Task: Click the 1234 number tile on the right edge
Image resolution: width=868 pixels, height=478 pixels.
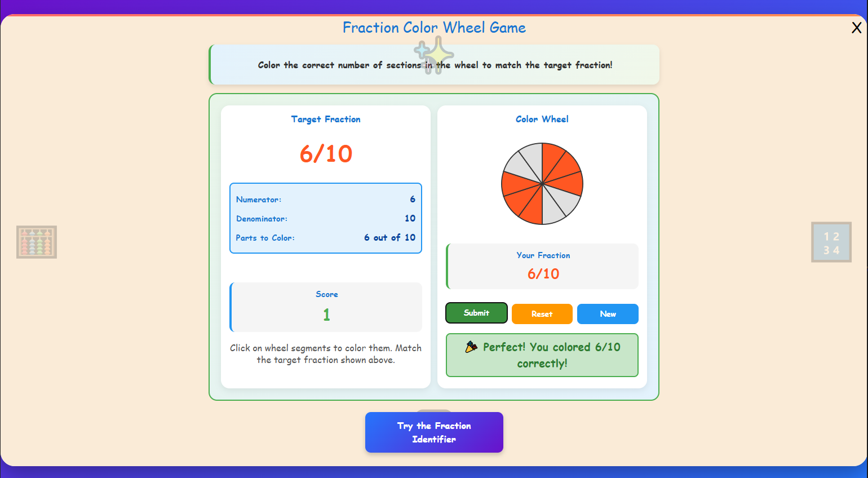Action: [x=831, y=242]
